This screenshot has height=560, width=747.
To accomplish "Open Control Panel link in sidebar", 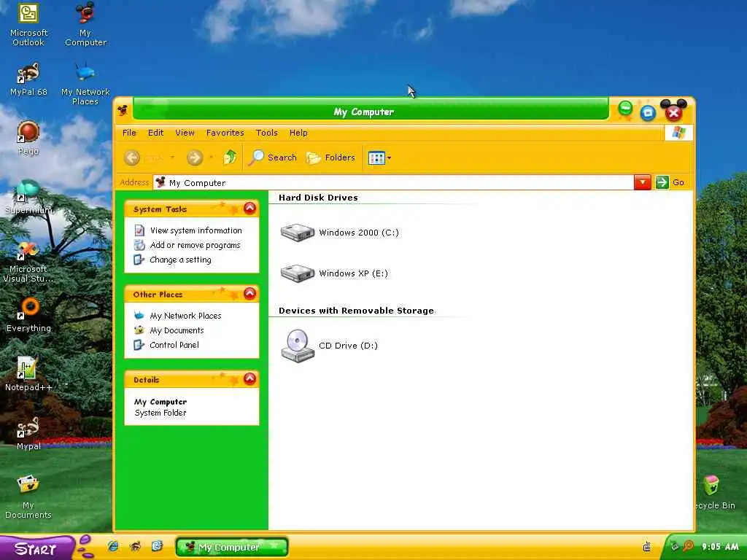I will click(x=166, y=345).
